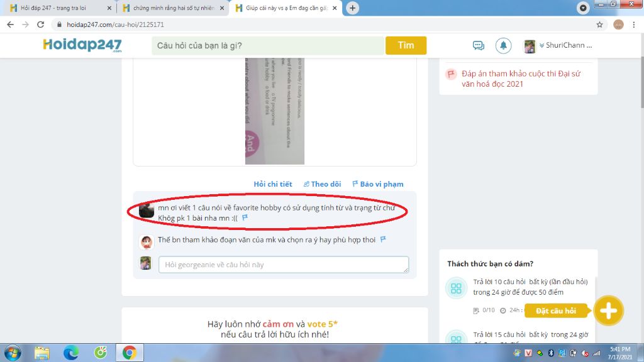
Task: Open Cốc Cốc browser taskbar icon
Action: pos(100,353)
